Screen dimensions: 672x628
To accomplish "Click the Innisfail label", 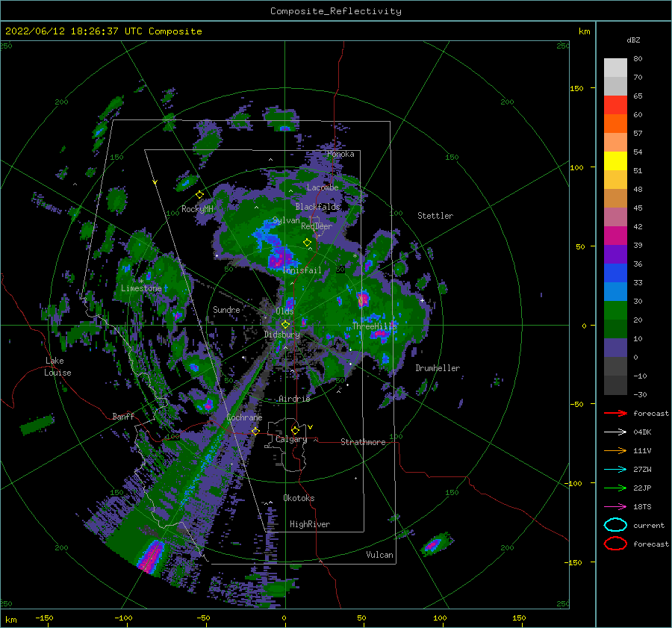I will (302, 270).
